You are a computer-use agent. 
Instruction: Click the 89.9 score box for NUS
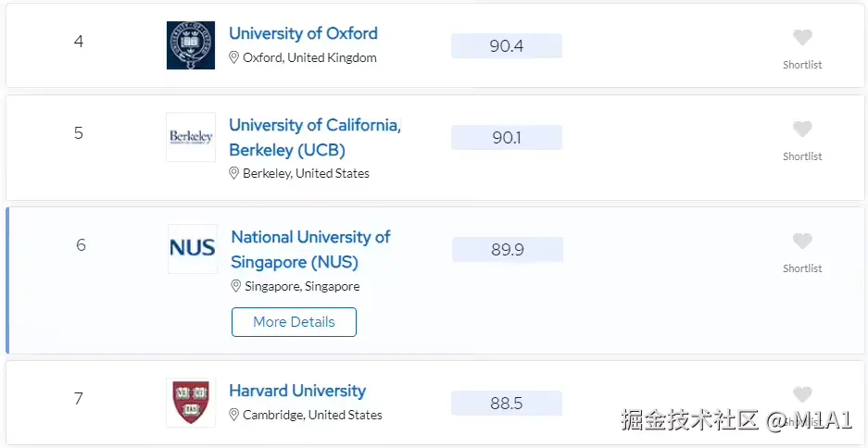(508, 250)
